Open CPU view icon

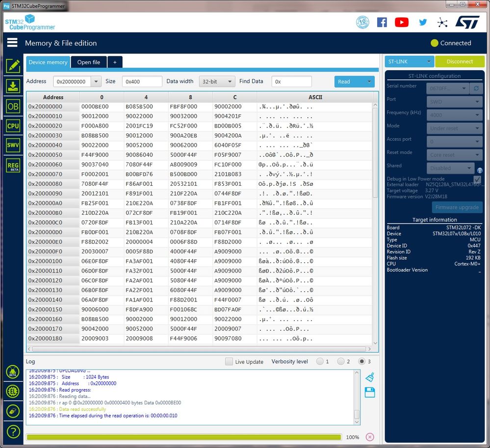pos(13,126)
